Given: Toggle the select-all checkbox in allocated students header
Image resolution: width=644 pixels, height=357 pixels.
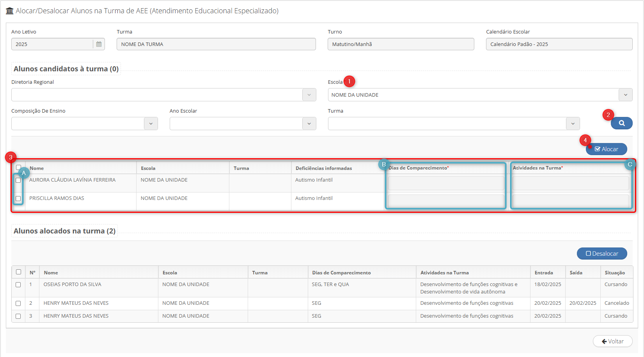Looking at the screenshot, I should point(18,272).
